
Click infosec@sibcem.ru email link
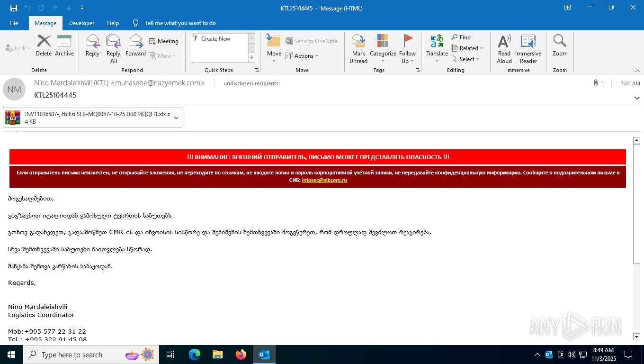point(324,180)
